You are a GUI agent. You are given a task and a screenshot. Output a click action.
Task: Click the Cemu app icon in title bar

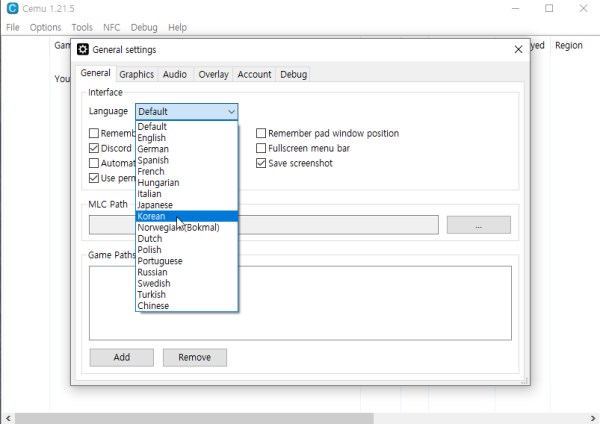[11, 8]
